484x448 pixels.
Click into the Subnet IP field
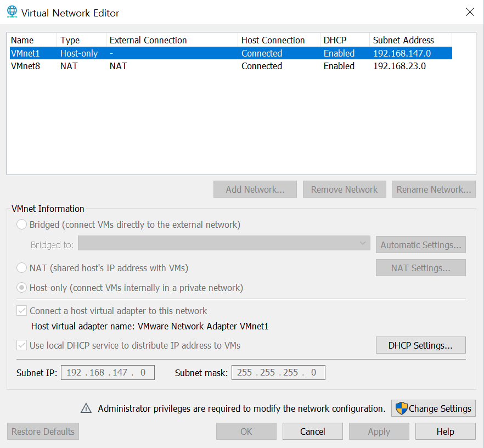pyautogui.click(x=108, y=372)
